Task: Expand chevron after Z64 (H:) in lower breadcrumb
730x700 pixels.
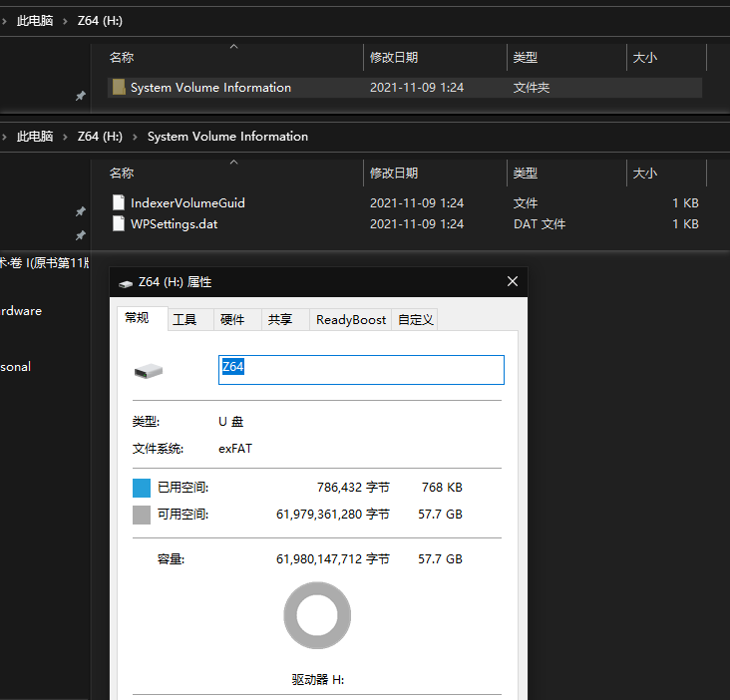Action: point(135,137)
